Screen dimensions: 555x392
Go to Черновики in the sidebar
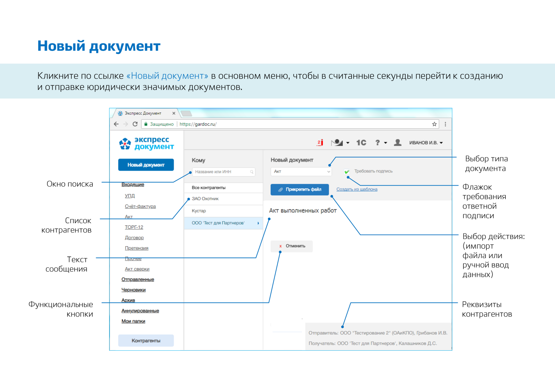tap(133, 290)
